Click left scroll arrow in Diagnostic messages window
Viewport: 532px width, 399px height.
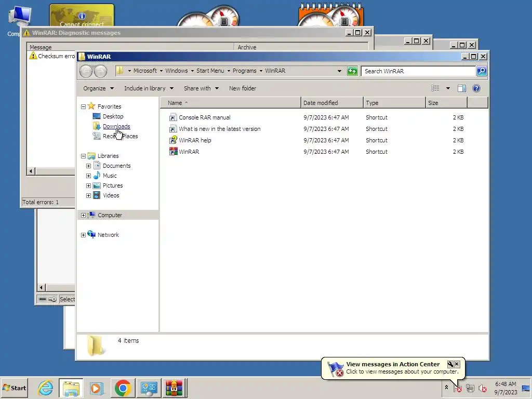tap(31, 171)
